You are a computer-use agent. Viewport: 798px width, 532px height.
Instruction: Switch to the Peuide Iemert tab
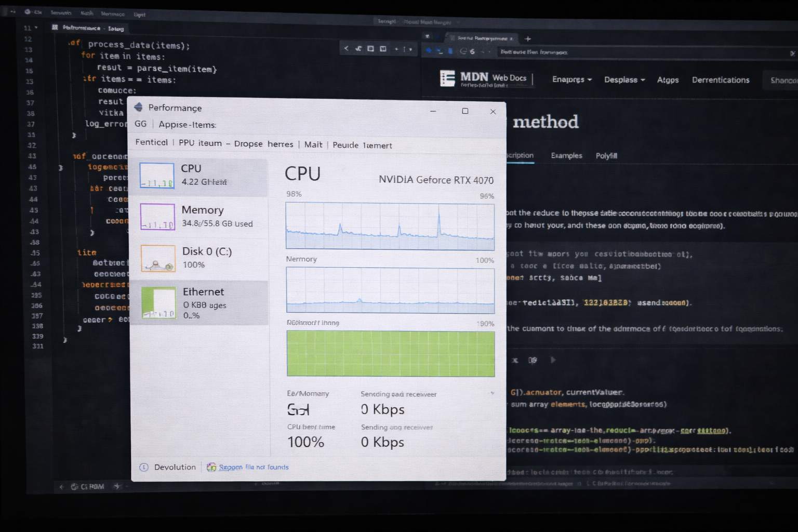(x=362, y=145)
